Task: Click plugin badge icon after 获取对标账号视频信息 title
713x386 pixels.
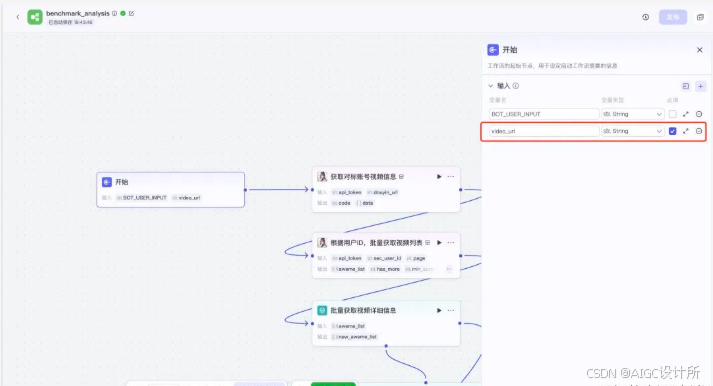Action: [401, 177]
